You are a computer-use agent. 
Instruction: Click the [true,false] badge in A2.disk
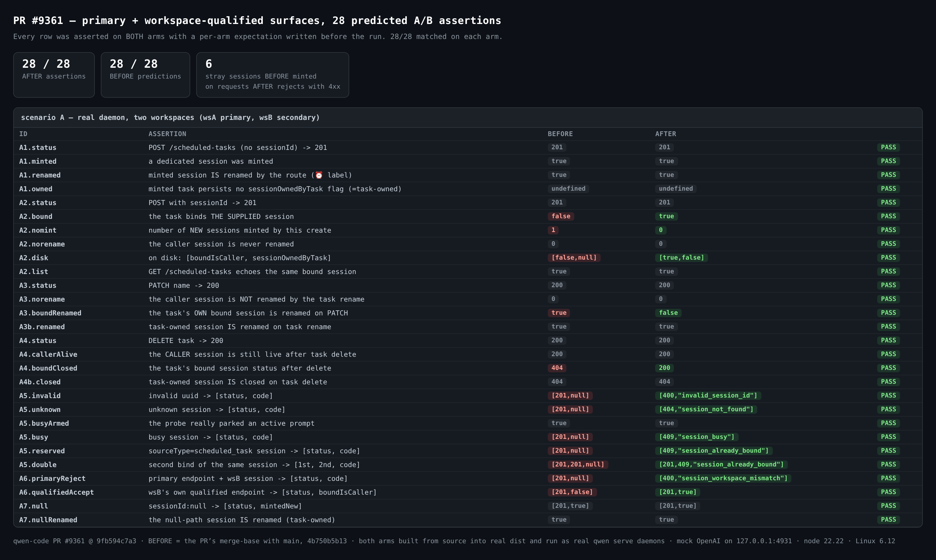pos(682,258)
